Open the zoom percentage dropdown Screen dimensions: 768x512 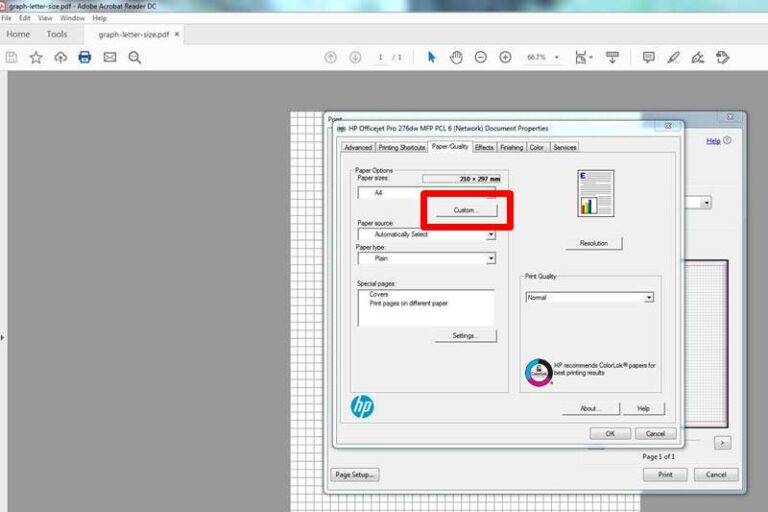pos(556,58)
